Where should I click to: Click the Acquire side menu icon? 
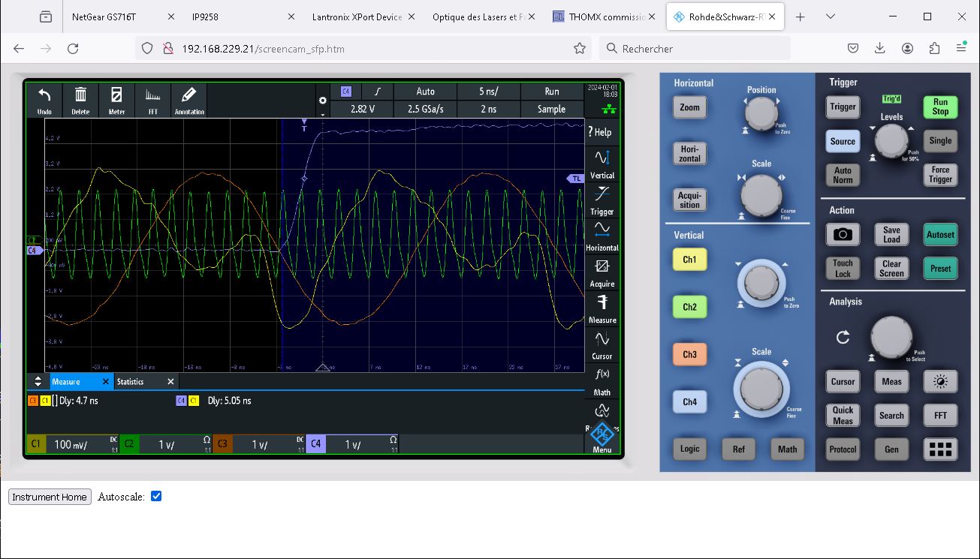tap(602, 272)
